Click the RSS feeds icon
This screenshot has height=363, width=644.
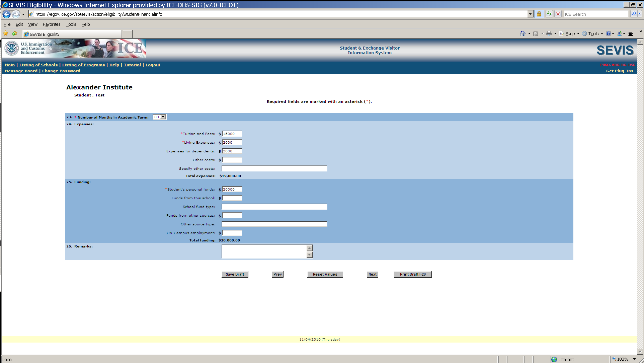(536, 33)
